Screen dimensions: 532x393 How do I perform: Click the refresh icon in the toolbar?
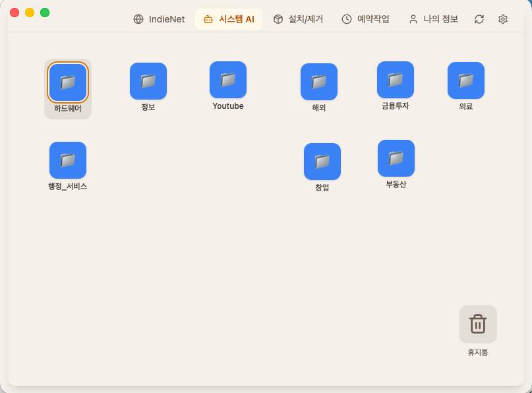click(x=479, y=19)
